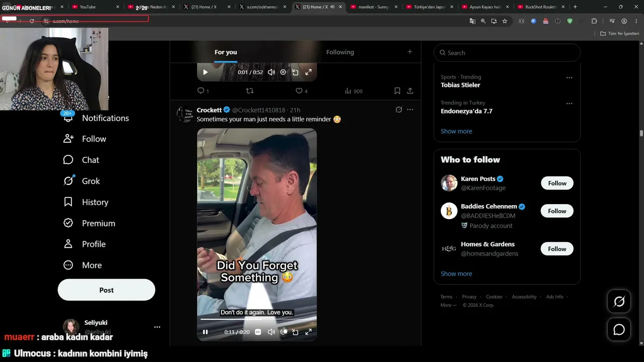Image resolution: width=644 pixels, height=362 pixels.
Task: Show more Who to follow suggestions
Action: point(456,274)
